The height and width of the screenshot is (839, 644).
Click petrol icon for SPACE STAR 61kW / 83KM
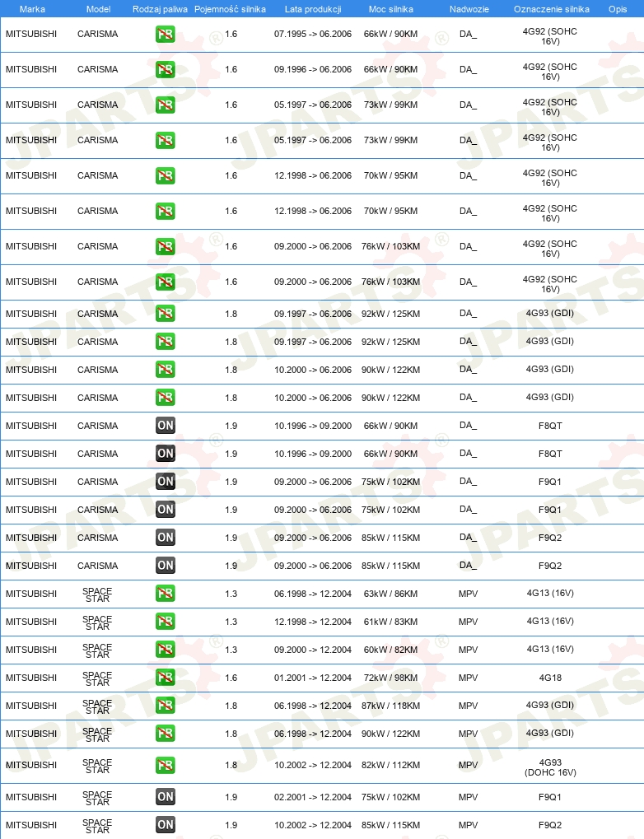click(166, 622)
